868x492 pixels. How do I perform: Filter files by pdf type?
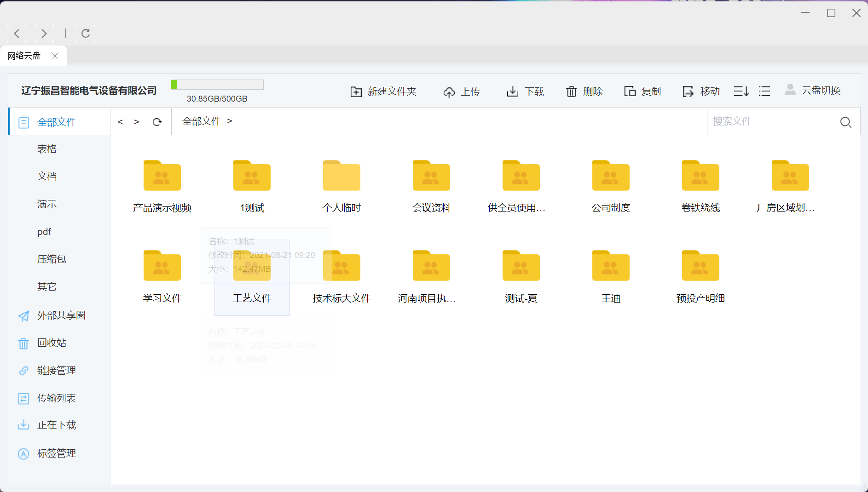pyautogui.click(x=44, y=232)
